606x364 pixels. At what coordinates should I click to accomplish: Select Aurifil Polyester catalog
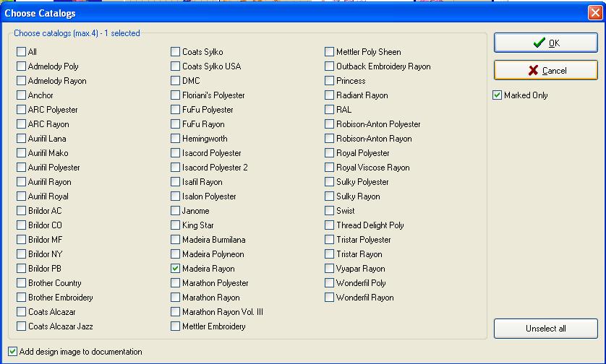click(21, 167)
